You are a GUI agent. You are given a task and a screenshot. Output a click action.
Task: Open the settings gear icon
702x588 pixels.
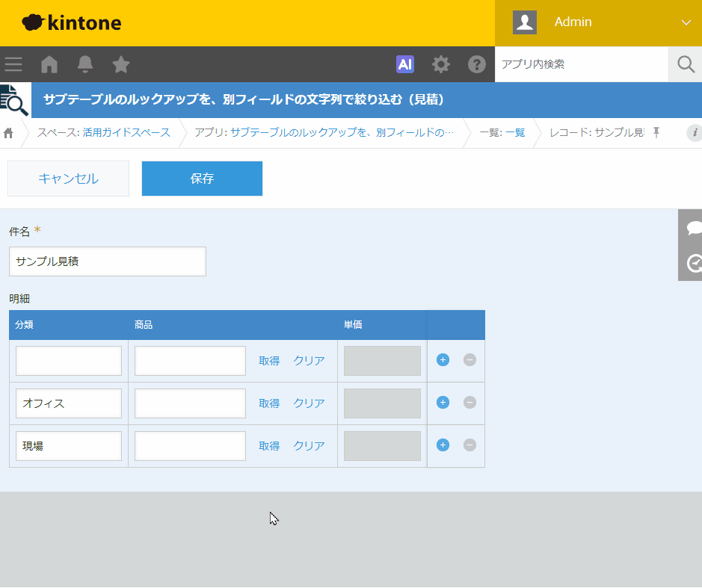tap(441, 64)
